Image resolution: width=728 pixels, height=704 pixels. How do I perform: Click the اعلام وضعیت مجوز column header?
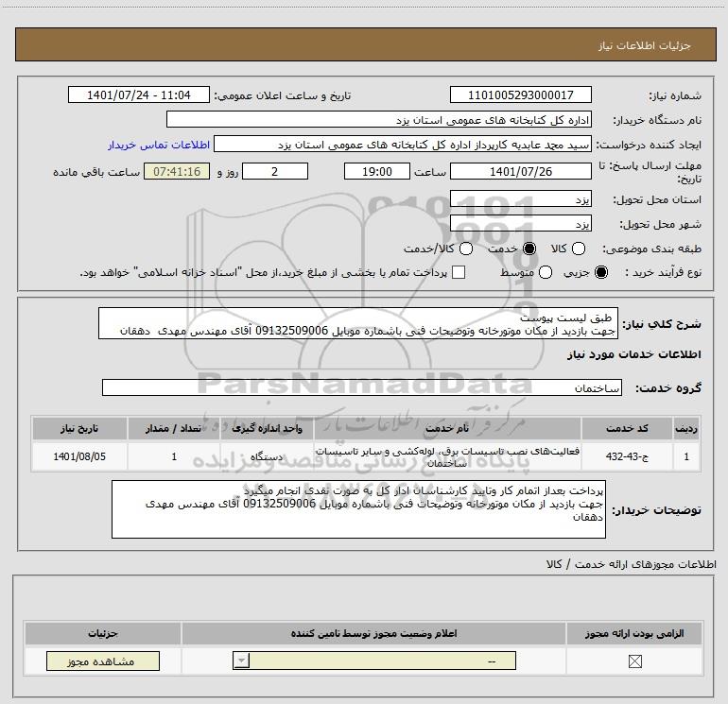(373, 633)
